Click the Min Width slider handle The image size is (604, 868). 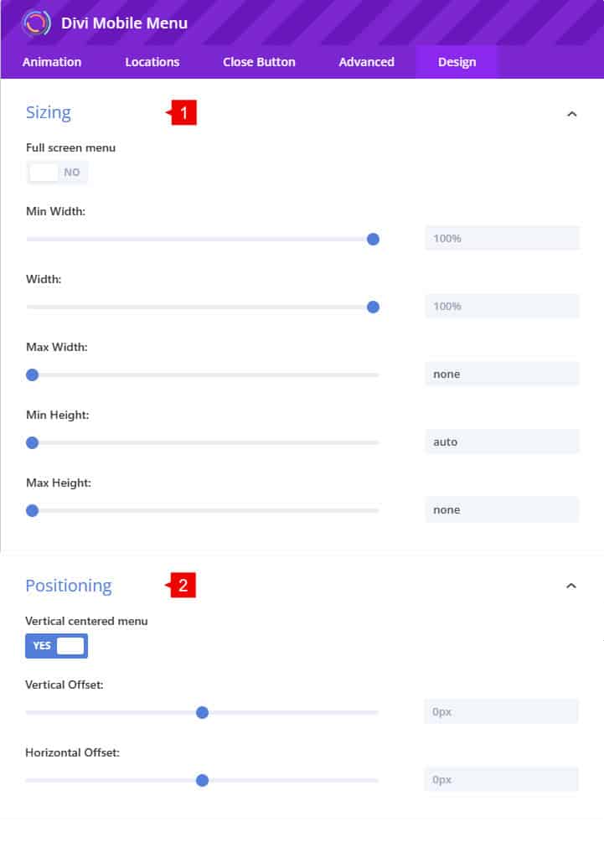point(374,239)
